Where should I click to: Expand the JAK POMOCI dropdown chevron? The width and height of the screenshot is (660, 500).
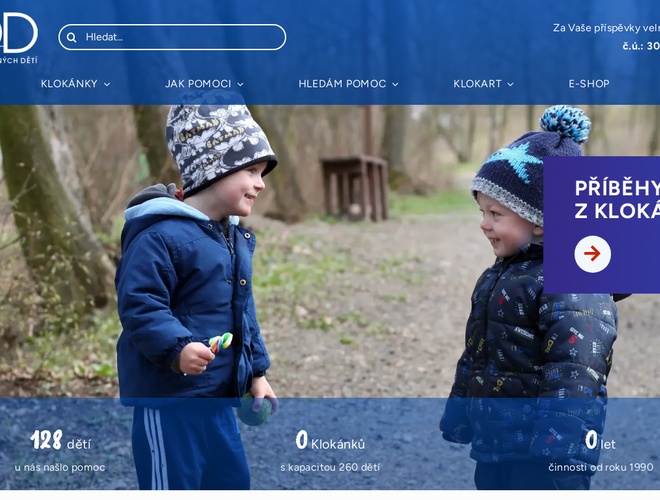[x=240, y=84]
